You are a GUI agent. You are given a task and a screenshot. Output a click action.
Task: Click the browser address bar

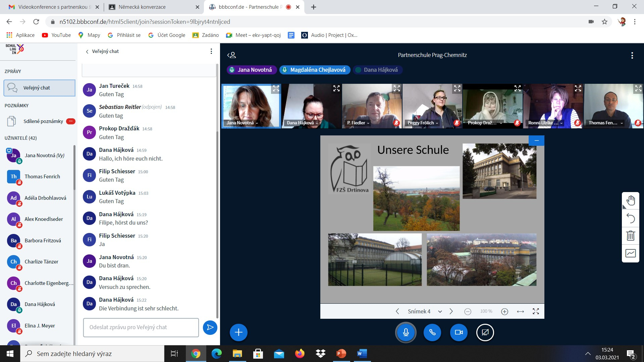[315, 22]
